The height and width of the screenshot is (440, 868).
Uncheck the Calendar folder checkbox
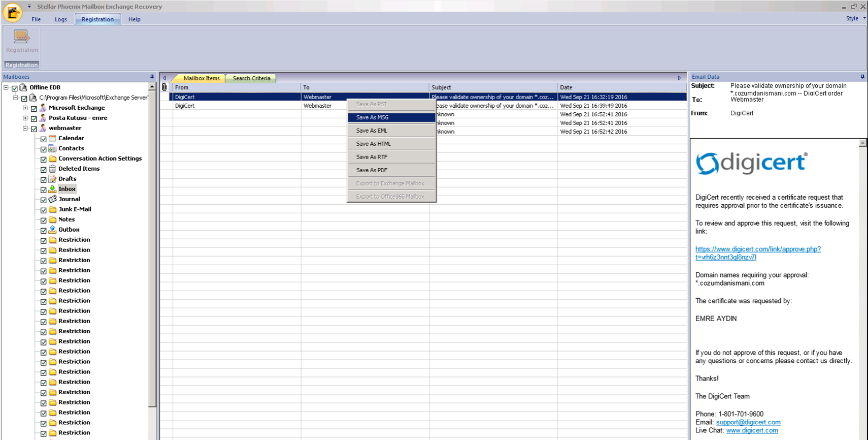(44, 139)
